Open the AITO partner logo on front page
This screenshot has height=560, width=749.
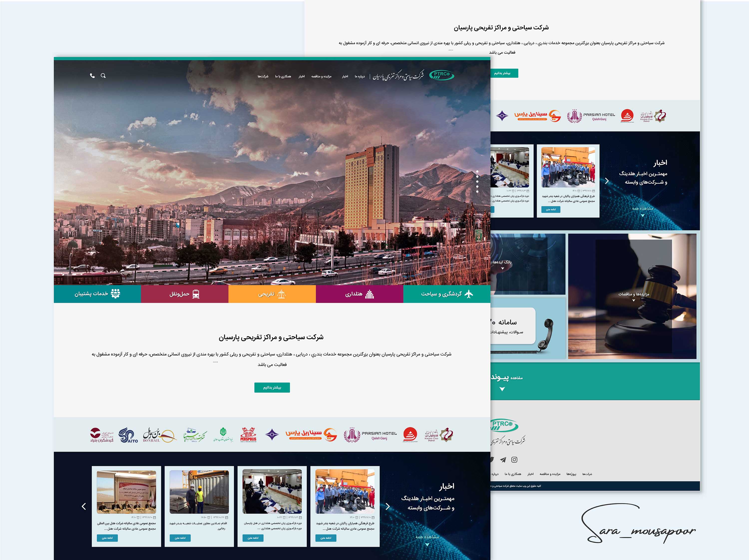(128, 435)
